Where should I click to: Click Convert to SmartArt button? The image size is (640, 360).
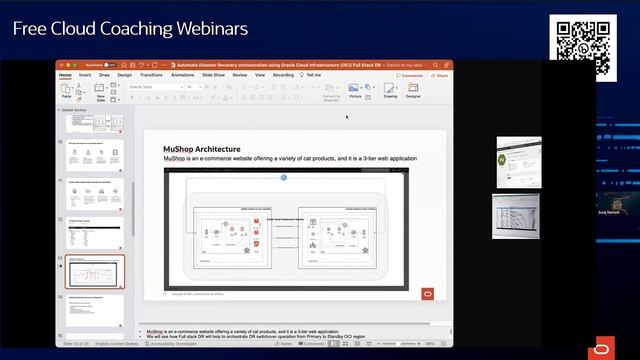331,93
